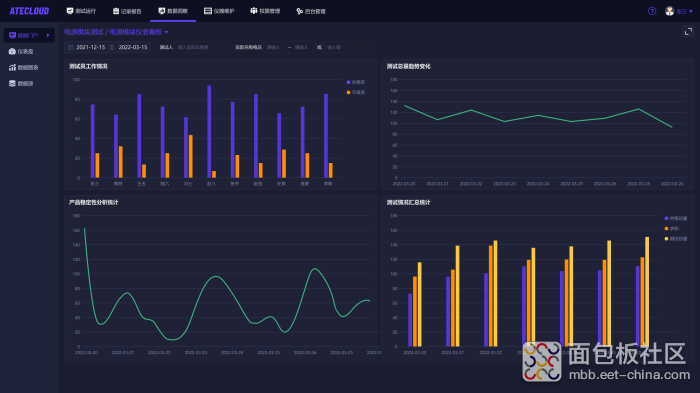This screenshot has width=700, height=393.
Task: Toggle the 合格率 purple legend series
Action: (x=356, y=82)
